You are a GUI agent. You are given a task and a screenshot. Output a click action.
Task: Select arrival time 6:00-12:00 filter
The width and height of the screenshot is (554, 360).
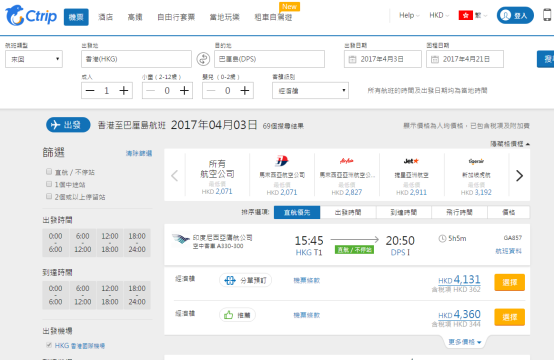tap(83, 295)
